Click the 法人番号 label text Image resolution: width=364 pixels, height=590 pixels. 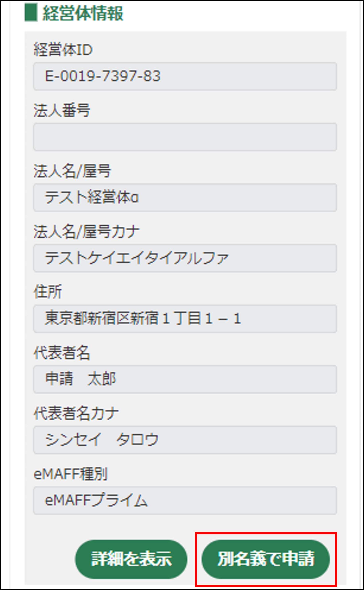click(62, 111)
